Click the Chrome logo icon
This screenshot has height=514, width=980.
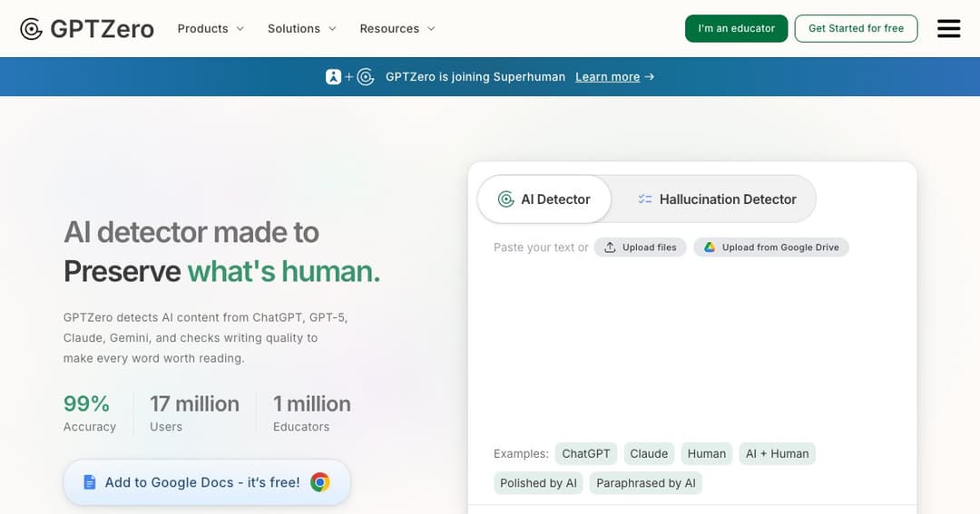pyautogui.click(x=320, y=482)
